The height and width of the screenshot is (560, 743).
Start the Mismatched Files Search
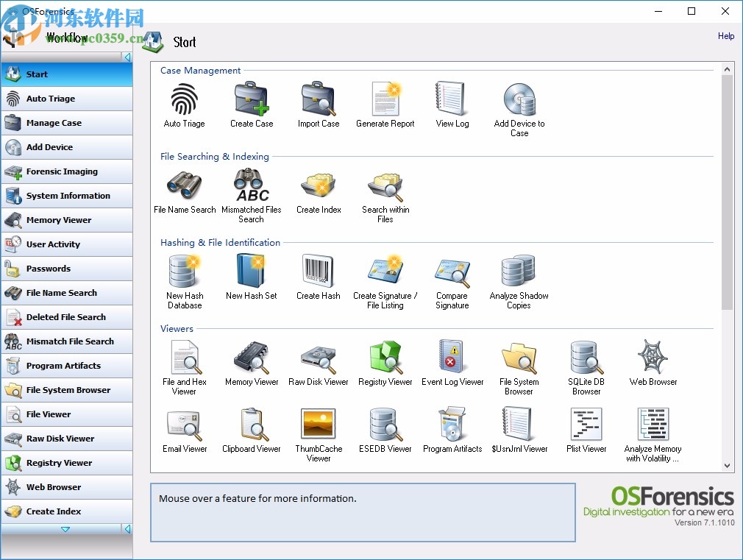251,189
